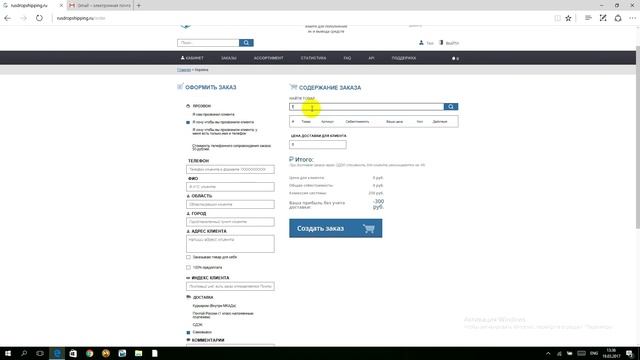Screen dimensions: 640x360
Task: Click the page vertical scrollbar
Action: (x=638, y=137)
